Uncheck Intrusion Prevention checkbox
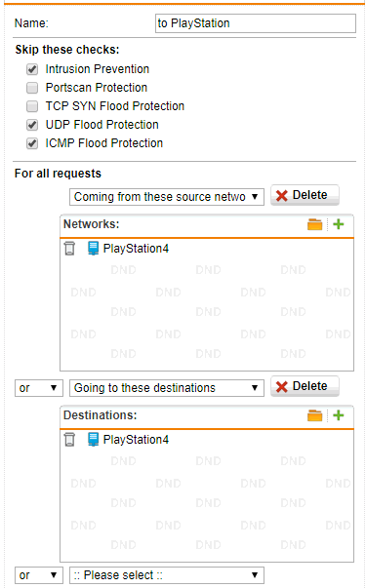The image size is (366, 588). click(x=32, y=69)
